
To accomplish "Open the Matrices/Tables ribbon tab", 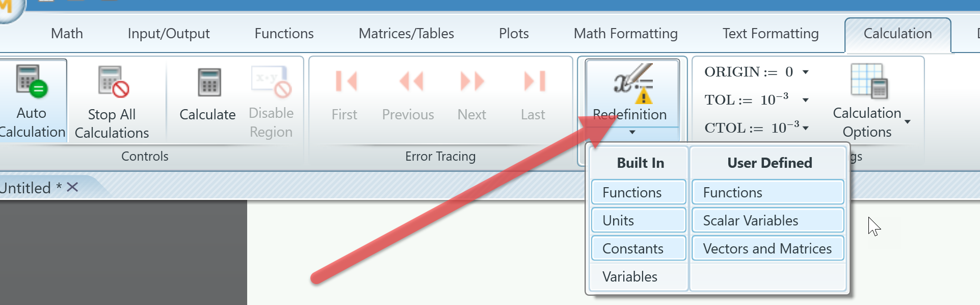I will pyautogui.click(x=406, y=33).
